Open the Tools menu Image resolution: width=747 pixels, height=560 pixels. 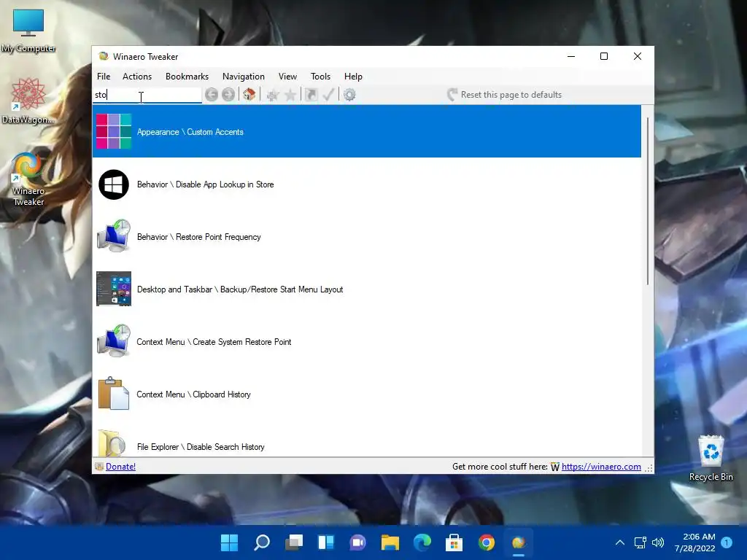[321, 76]
